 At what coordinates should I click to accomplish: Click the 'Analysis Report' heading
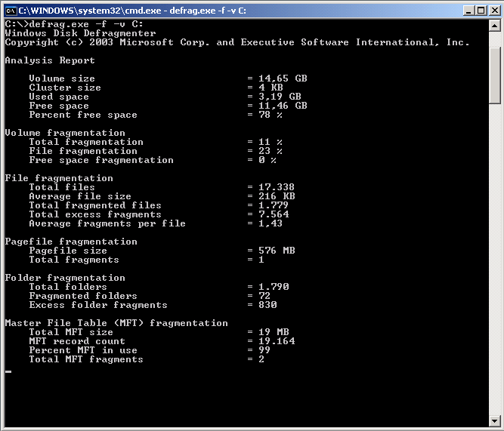(x=50, y=60)
